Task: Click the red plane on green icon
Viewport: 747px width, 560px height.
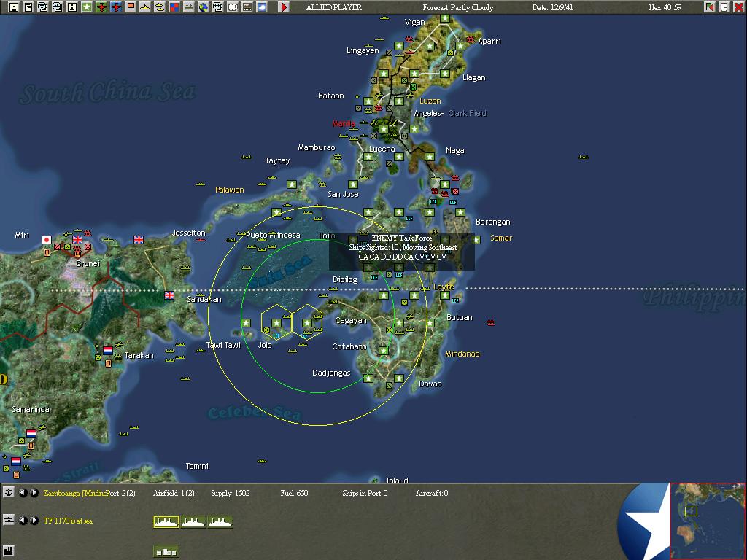Action: coord(101,7)
